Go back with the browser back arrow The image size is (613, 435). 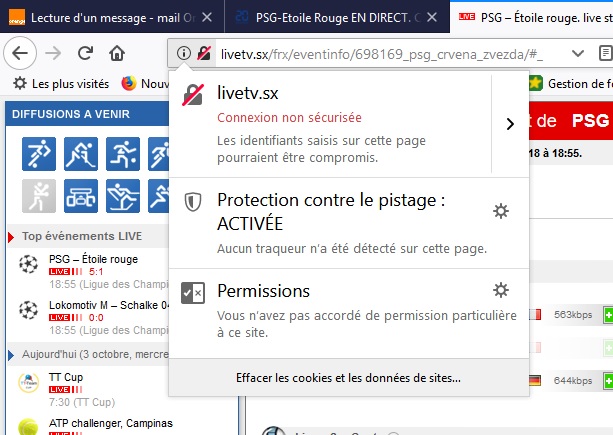tap(20, 53)
